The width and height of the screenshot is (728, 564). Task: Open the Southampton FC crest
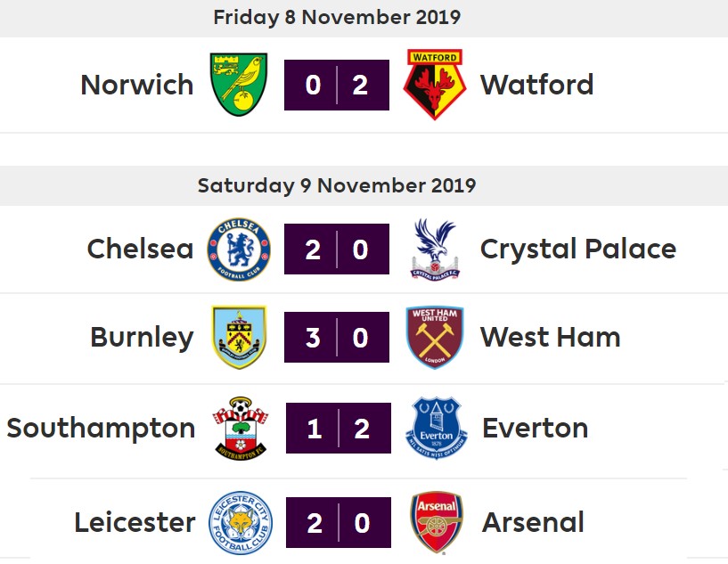point(241,428)
